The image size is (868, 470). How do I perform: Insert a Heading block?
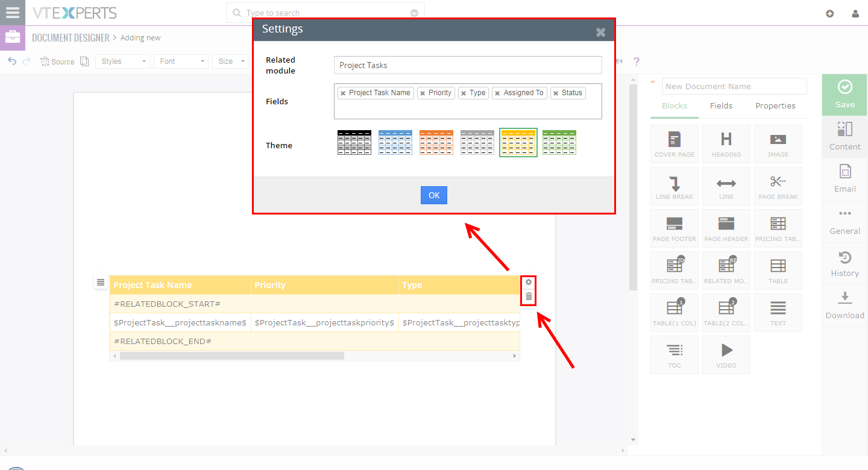point(726,143)
